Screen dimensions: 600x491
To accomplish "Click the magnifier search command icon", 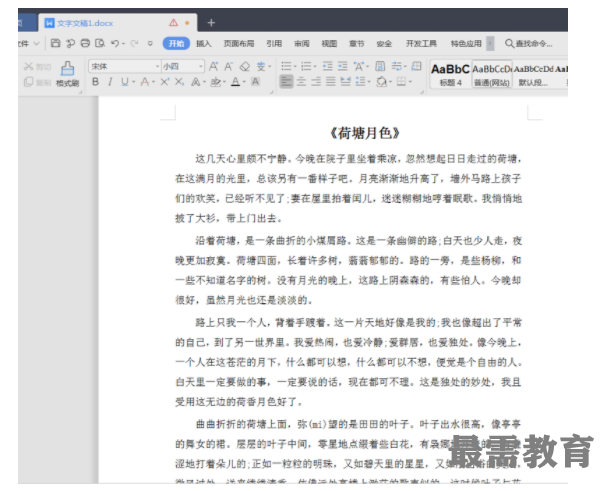I will [509, 43].
